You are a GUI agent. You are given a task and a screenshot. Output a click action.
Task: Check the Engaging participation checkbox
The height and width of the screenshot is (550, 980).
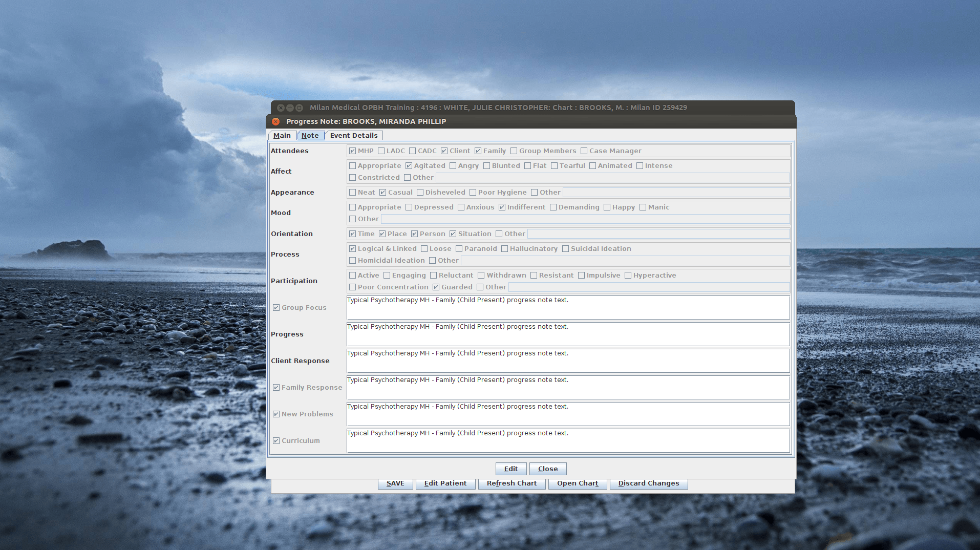[x=387, y=275]
